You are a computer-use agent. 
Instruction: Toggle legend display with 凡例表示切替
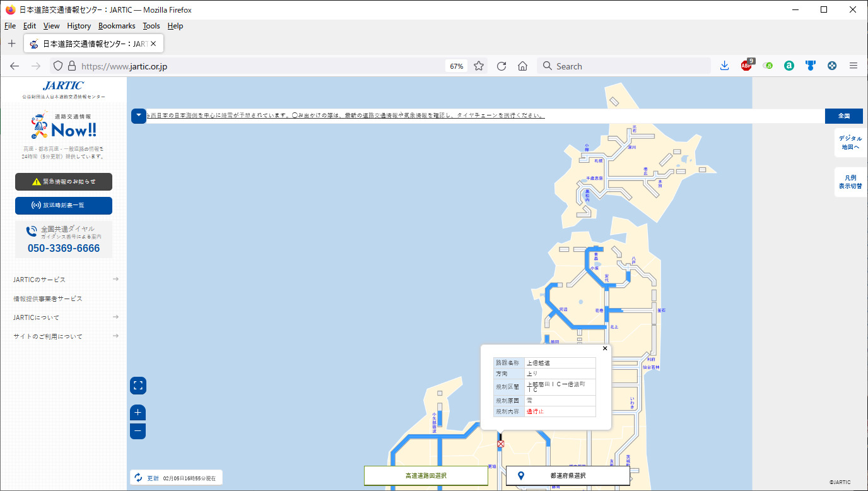point(850,182)
